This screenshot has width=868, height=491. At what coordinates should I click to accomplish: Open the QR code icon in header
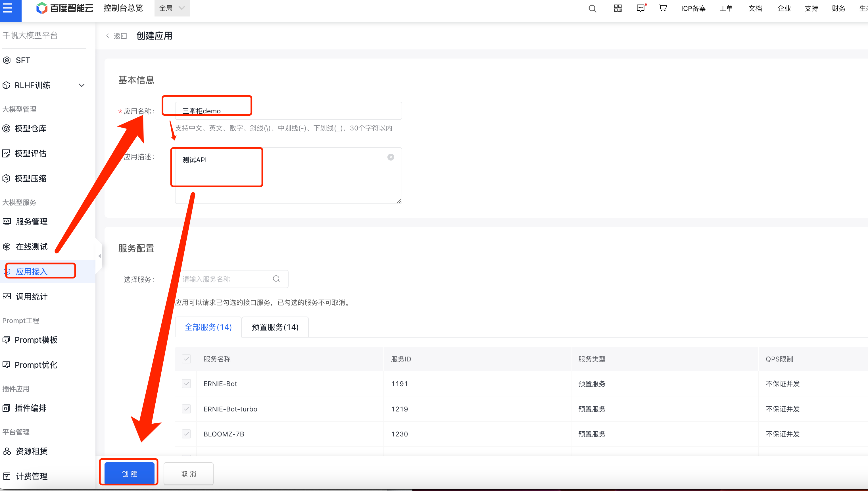[x=617, y=9]
